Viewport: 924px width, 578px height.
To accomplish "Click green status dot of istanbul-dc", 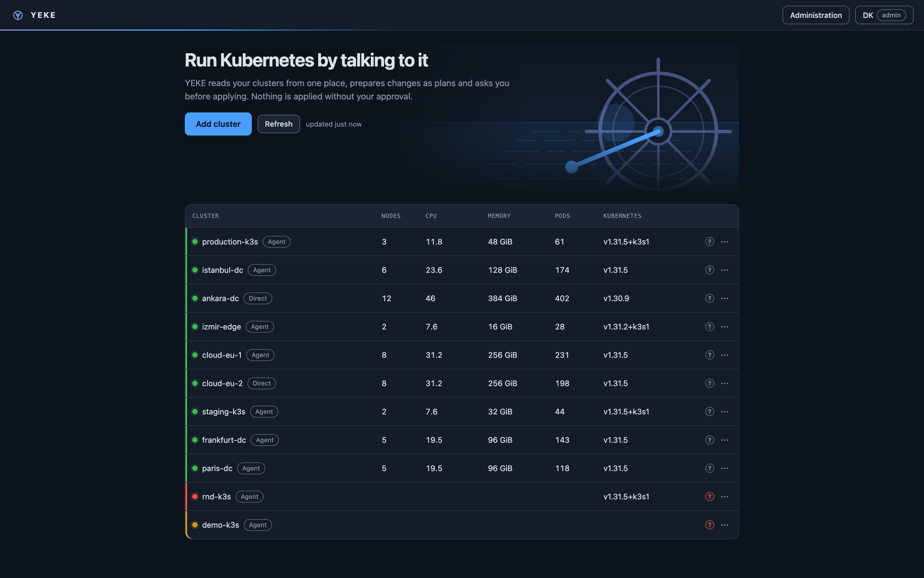I will click(x=195, y=270).
